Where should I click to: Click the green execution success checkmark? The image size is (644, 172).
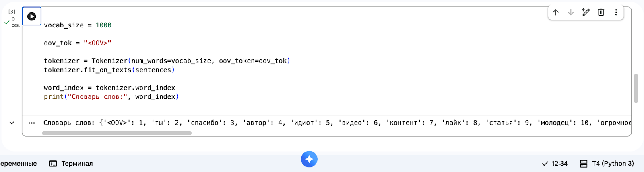pos(7,23)
